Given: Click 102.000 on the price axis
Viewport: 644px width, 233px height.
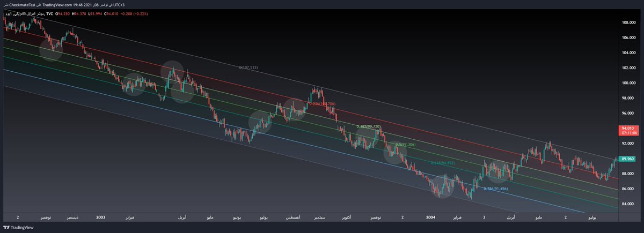Looking at the screenshot, I should pos(629,67).
